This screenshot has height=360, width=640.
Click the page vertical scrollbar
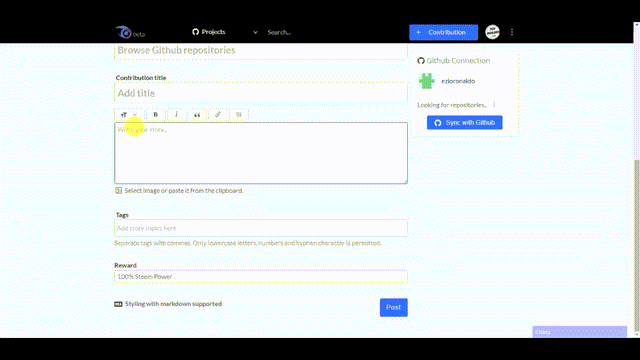click(x=637, y=245)
